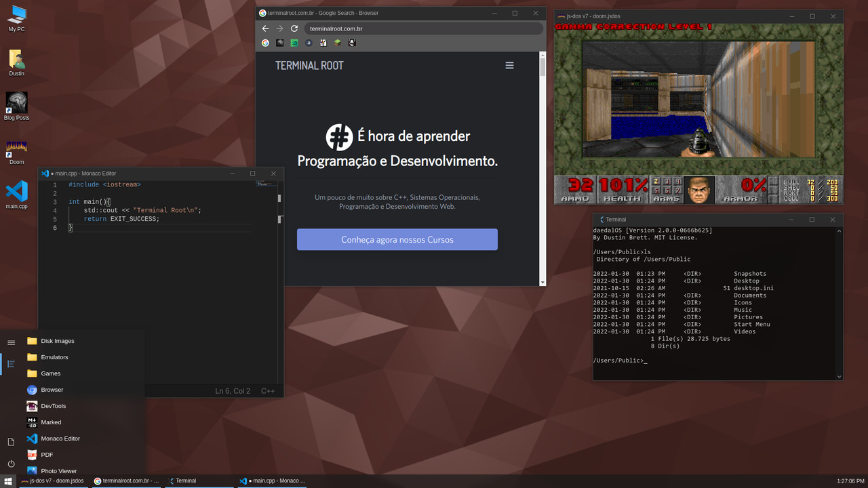The width and height of the screenshot is (868, 488).
Task: Click 'return EXIT_SUCCESS;' code line
Action: coord(121,219)
